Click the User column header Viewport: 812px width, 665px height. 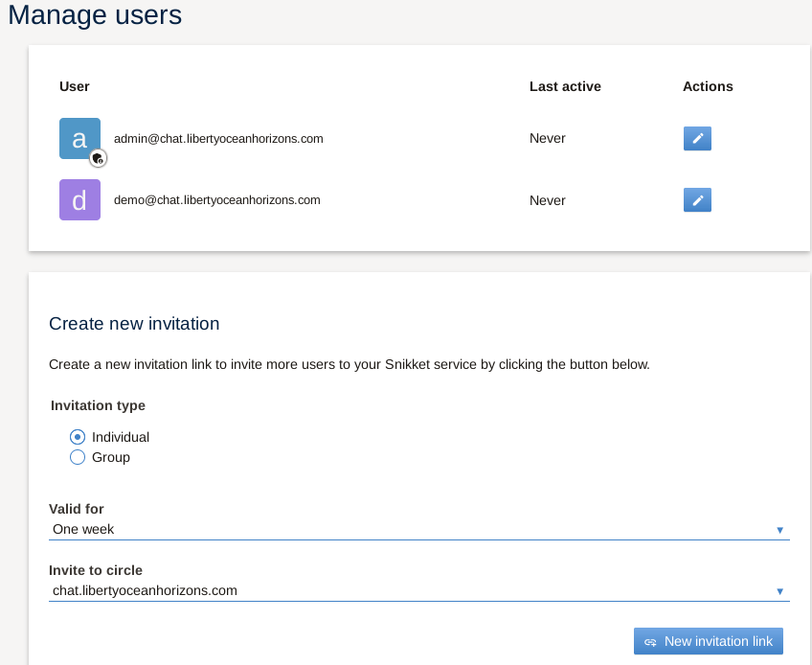[75, 86]
